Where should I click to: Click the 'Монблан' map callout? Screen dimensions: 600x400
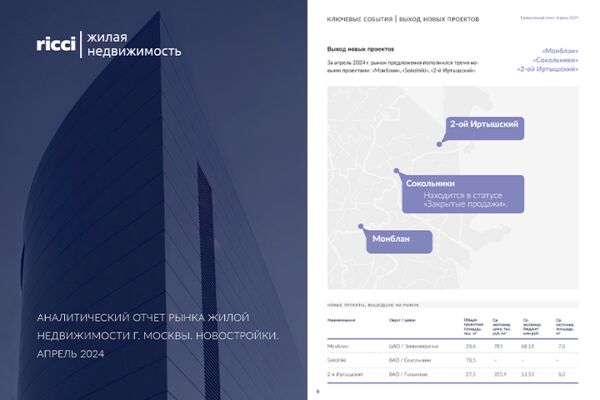coord(399,242)
